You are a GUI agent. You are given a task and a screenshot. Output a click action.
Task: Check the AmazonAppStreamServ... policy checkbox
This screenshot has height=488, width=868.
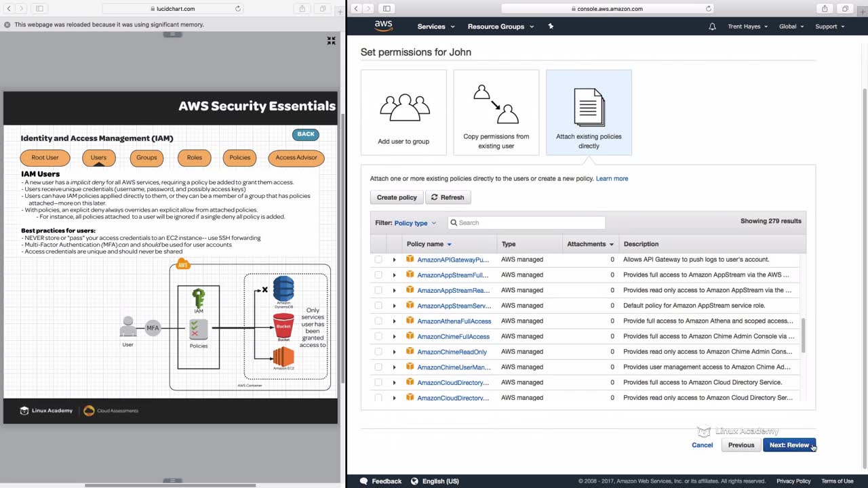coord(378,306)
